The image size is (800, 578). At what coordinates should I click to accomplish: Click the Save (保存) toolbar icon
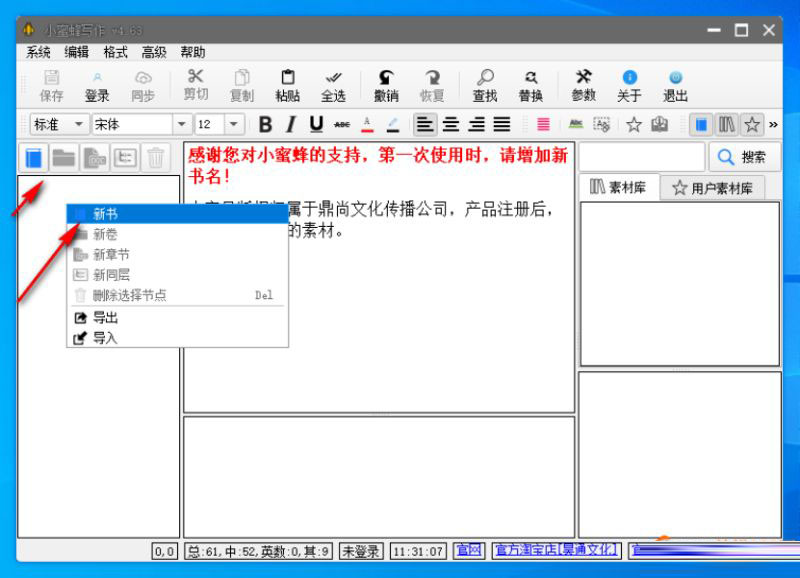(x=52, y=86)
